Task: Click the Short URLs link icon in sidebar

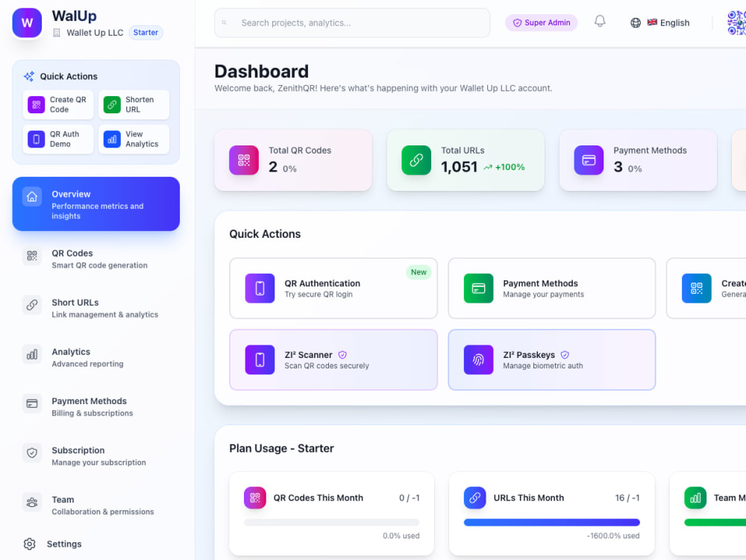Action: tap(32, 305)
